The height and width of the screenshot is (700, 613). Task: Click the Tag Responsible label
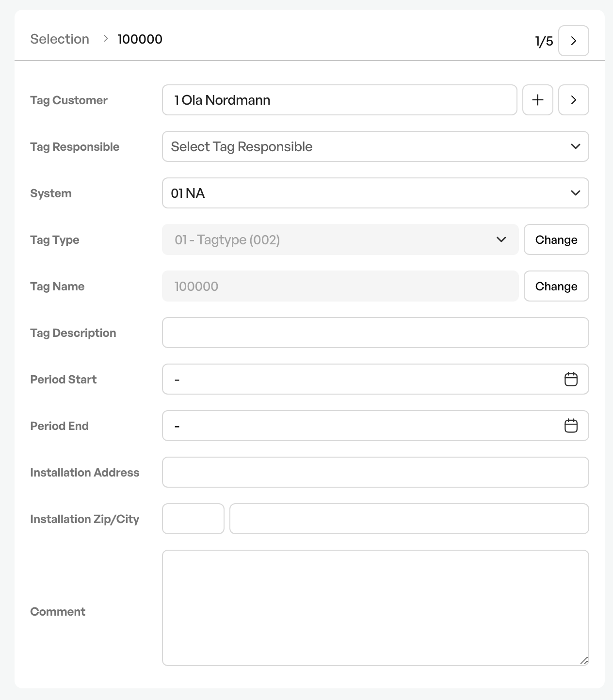(75, 147)
